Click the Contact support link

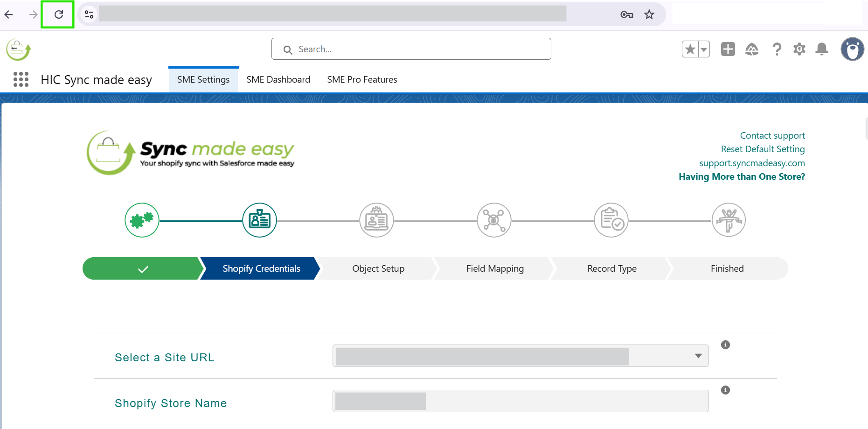pos(772,135)
